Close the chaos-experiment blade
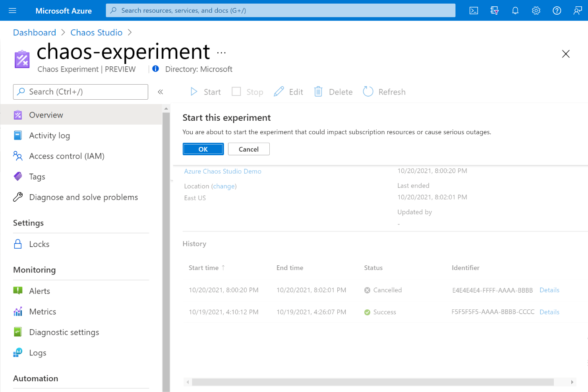The height and width of the screenshot is (392, 588). (566, 54)
